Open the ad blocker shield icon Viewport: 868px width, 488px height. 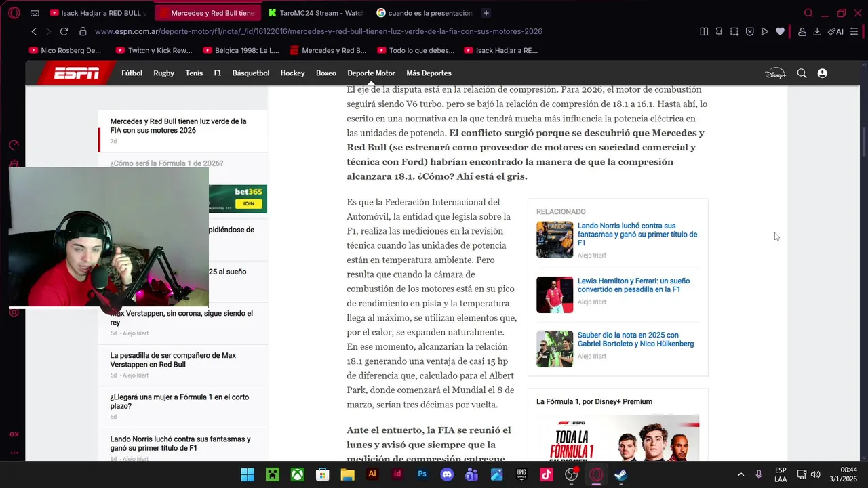749,31
